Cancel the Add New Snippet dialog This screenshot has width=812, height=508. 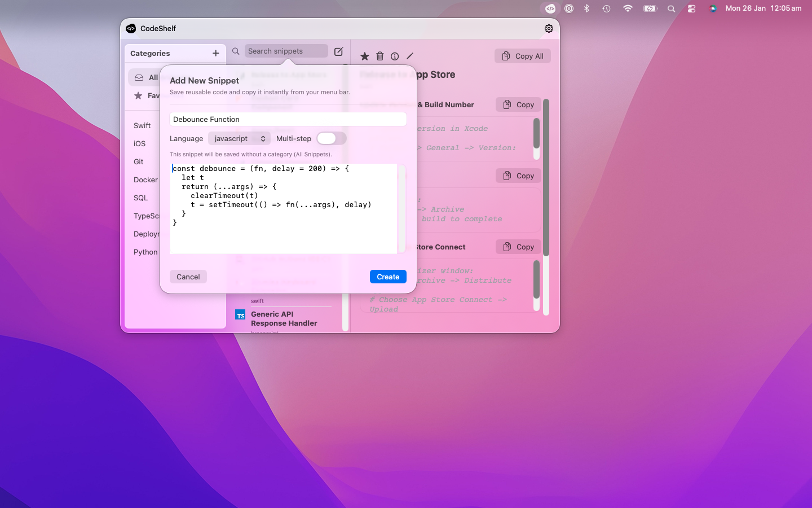pos(188,277)
